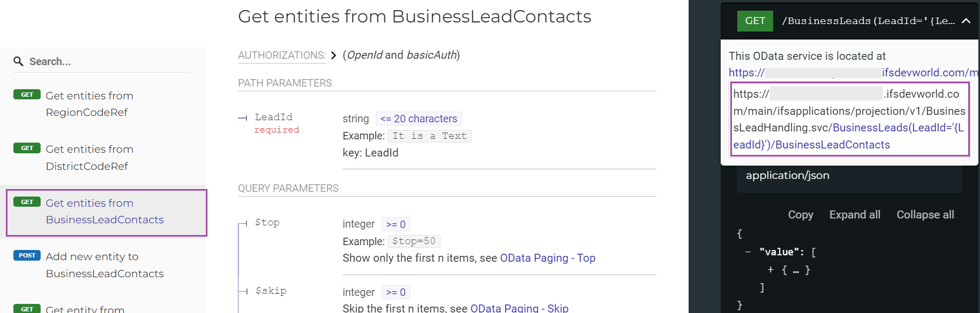
Task: Click Expand all in response sample
Action: [854, 215]
